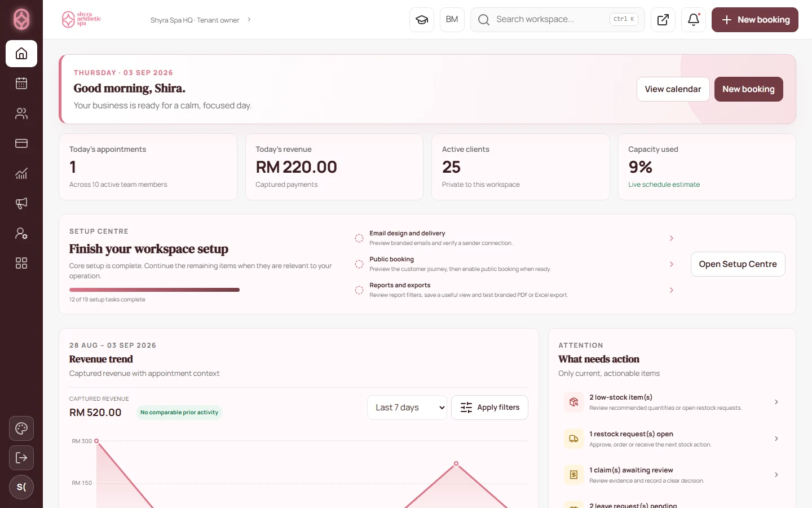Open the Clients sidebar icon

(21, 113)
